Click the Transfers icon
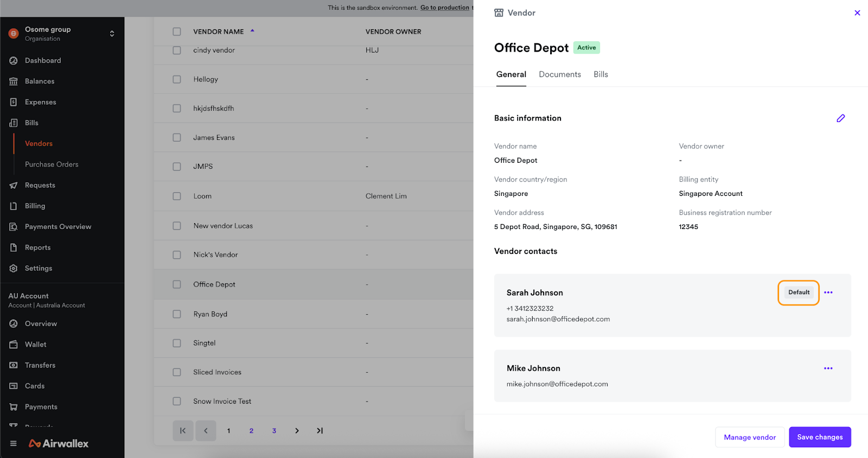The image size is (868, 458). coord(14,365)
